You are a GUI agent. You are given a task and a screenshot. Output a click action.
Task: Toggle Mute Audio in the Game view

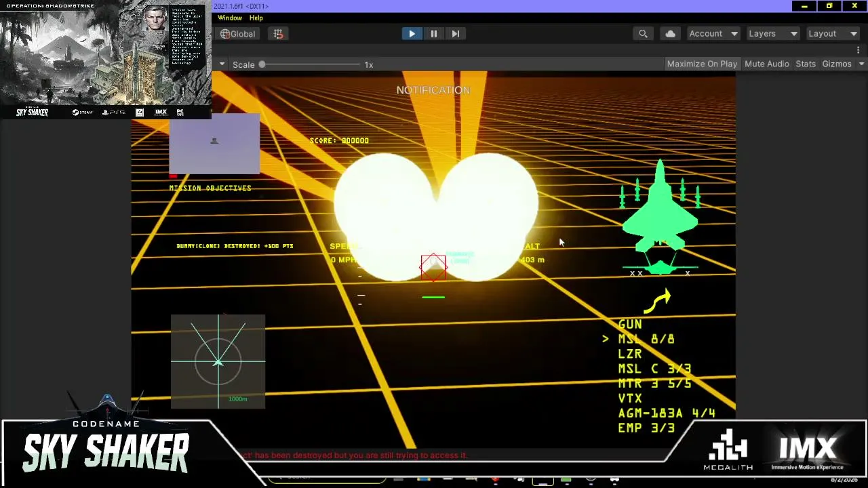tap(767, 64)
